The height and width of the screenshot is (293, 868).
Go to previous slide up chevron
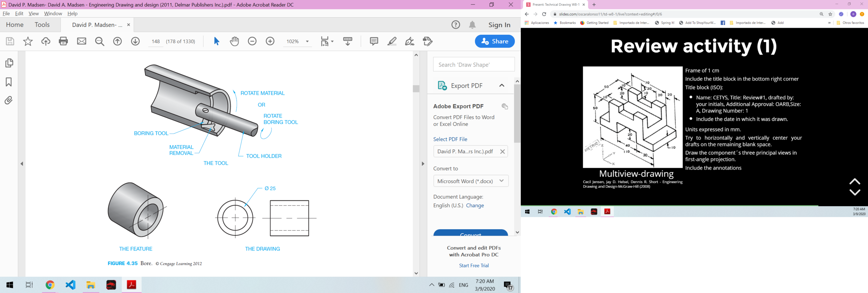[855, 181]
